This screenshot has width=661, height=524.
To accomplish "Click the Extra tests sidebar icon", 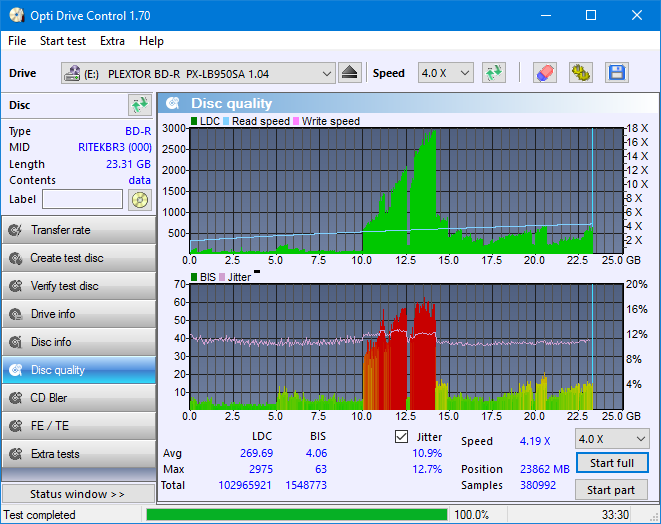I will pyautogui.click(x=16, y=454).
